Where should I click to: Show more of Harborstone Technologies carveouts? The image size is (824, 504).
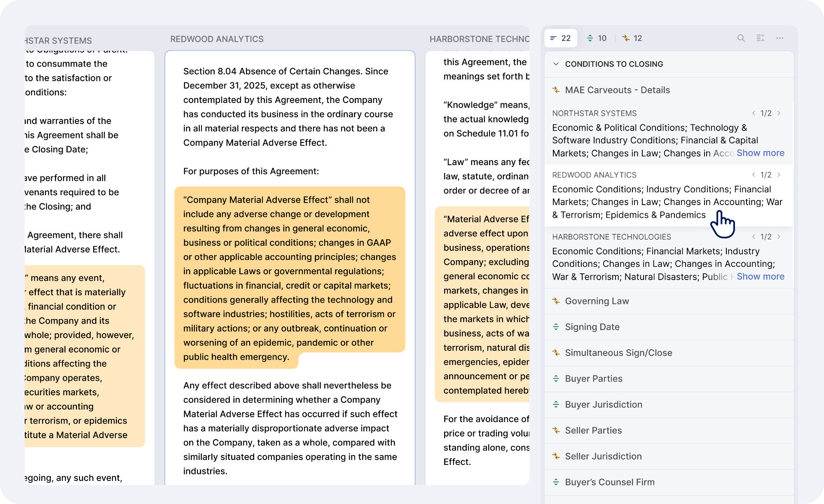pos(761,277)
